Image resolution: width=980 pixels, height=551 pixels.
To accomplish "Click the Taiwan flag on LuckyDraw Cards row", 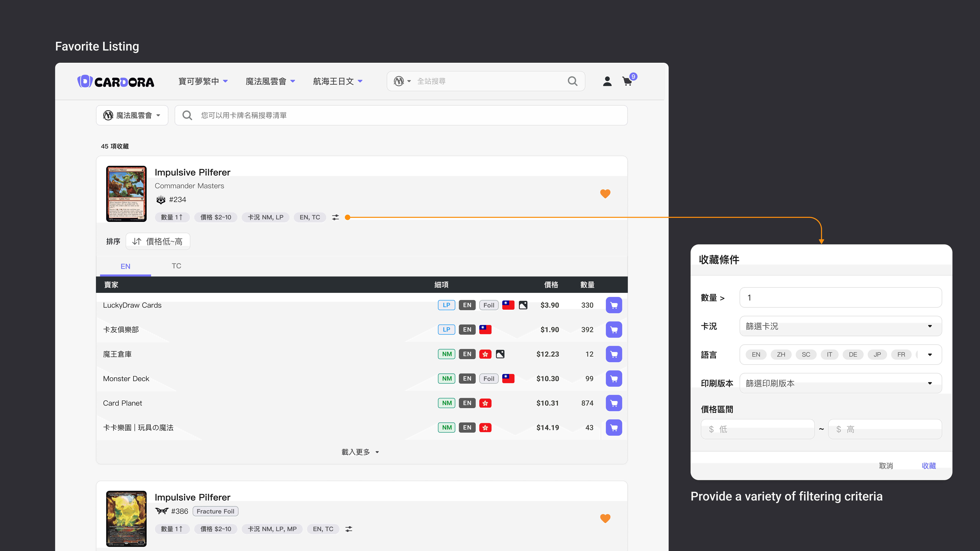I will [x=508, y=305].
